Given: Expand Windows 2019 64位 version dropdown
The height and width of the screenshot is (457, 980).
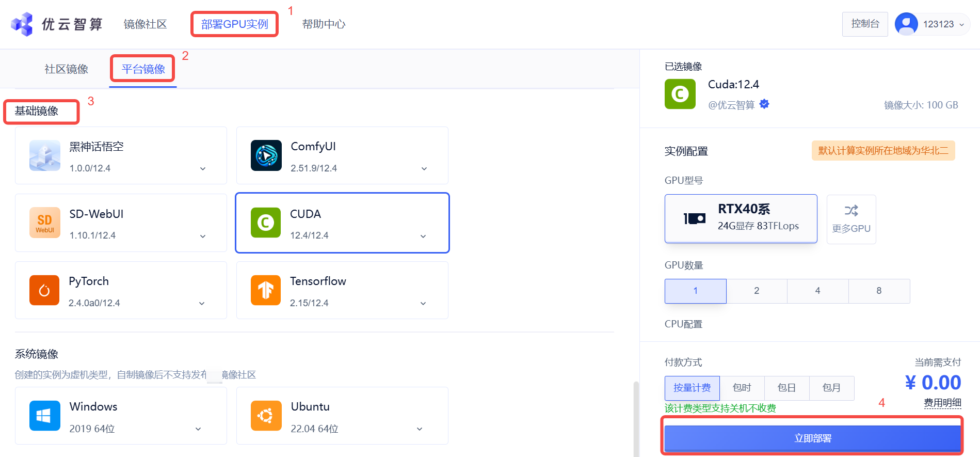Looking at the screenshot, I should click(x=198, y=429).
